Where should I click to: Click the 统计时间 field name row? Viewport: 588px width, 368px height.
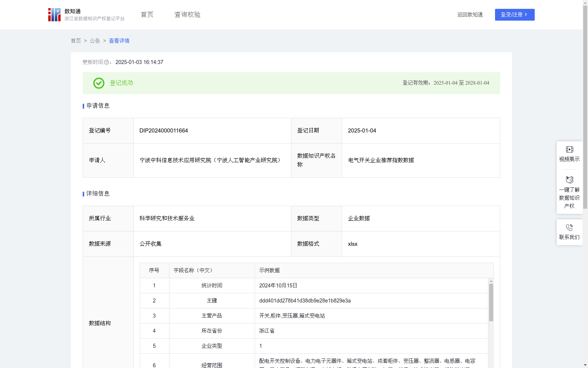pyautogui.click(x=212, y=286)
